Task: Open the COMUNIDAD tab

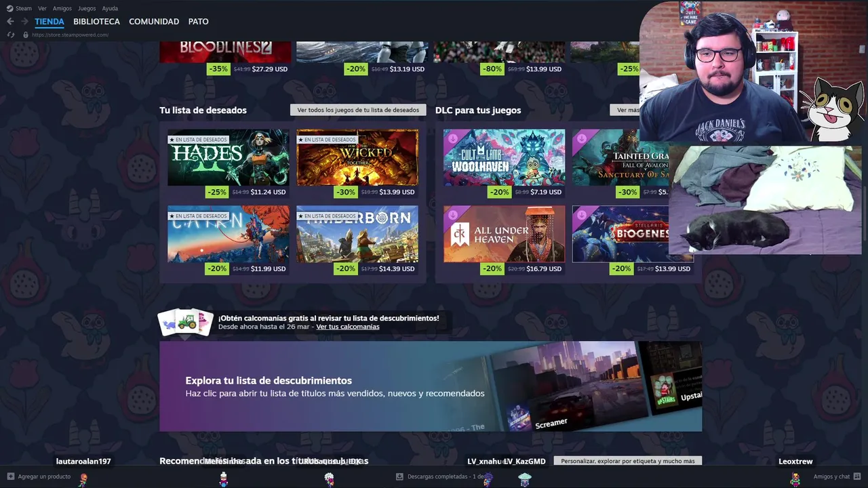Action: 154,22
